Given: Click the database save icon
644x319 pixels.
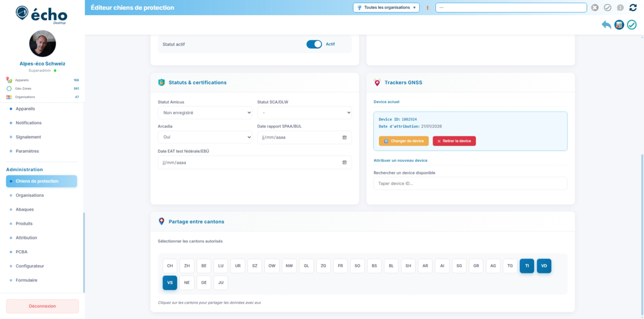Looking at the screenshot, I should (619, 25).
